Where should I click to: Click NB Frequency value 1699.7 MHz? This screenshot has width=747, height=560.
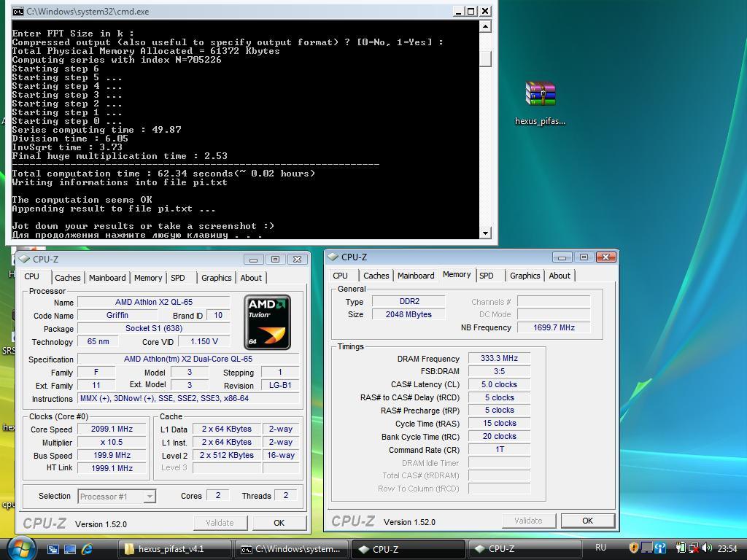554,327
